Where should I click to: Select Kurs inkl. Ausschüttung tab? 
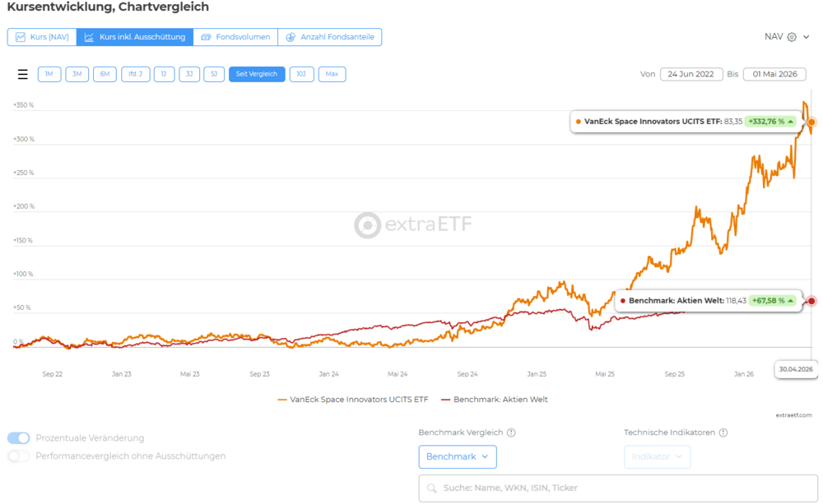[x=135, y=37]
